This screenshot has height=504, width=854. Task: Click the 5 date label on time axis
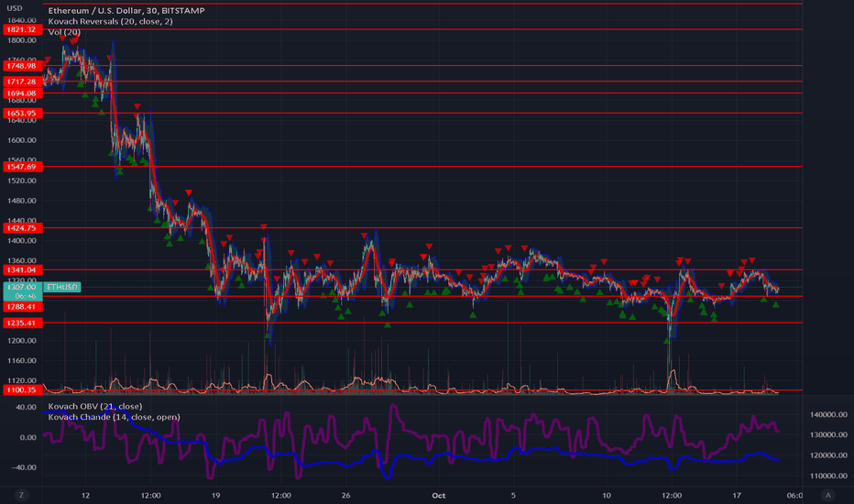(513, 495)
